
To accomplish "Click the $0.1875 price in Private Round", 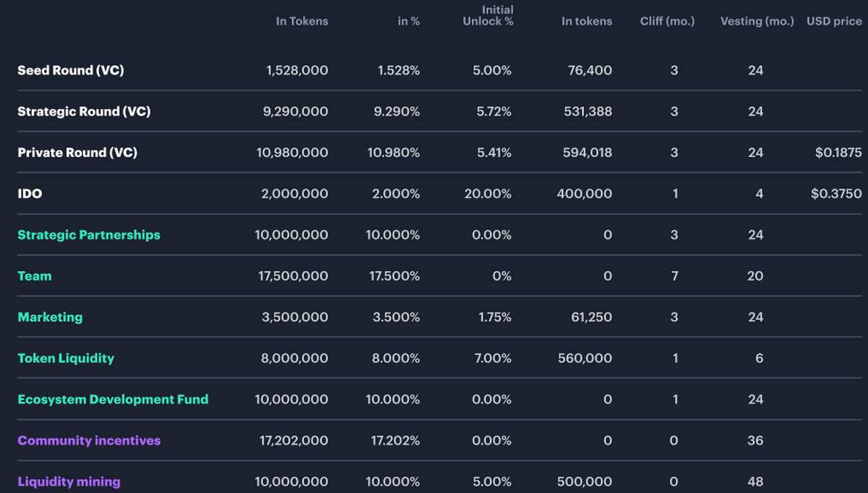I will tap(838, 153).
